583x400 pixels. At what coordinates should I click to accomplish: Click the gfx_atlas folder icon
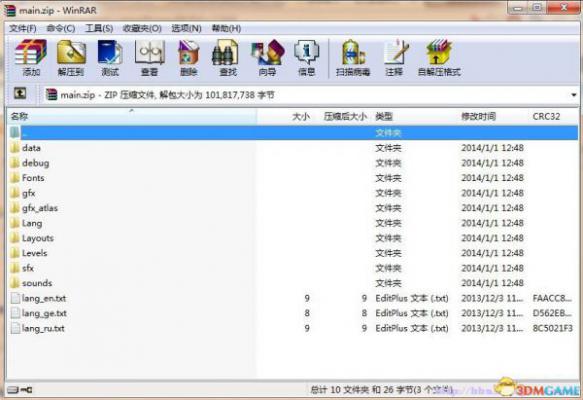coord(15,208)
